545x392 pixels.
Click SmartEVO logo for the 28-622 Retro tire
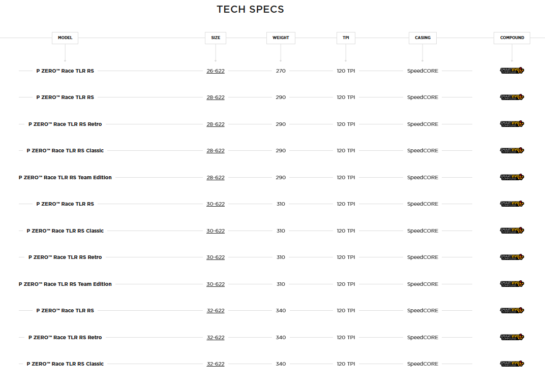coord(511,124)
